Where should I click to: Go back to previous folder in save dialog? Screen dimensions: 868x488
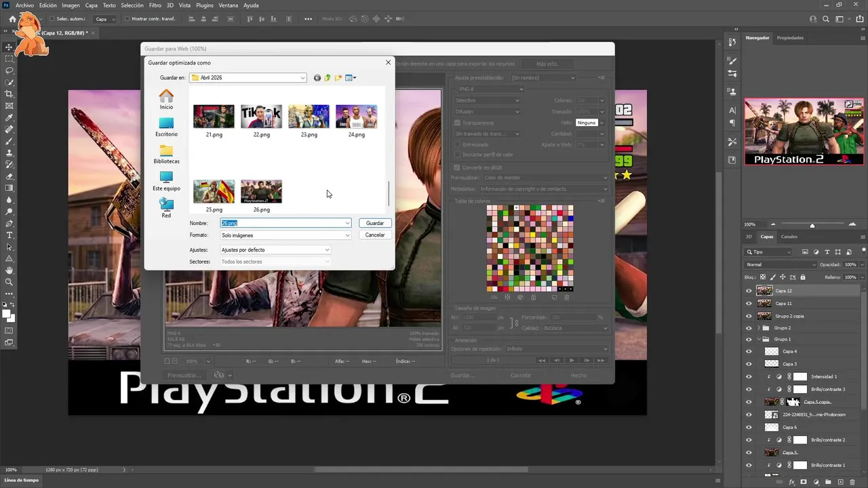coord(317,78)
